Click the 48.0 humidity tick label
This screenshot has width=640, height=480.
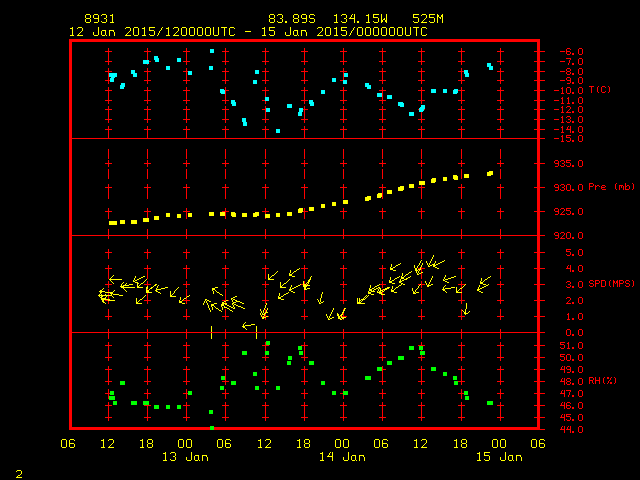(571, 382)
